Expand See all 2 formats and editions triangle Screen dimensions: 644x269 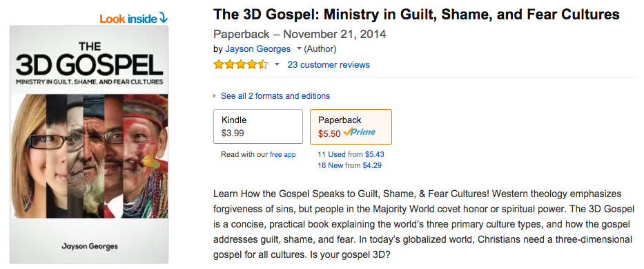click(x=215, y=96)
